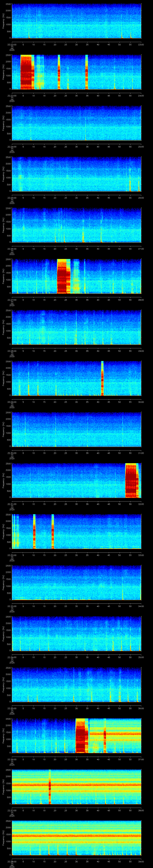Open the spectrogram panel starting at 22:26:00

coord(76,225)
